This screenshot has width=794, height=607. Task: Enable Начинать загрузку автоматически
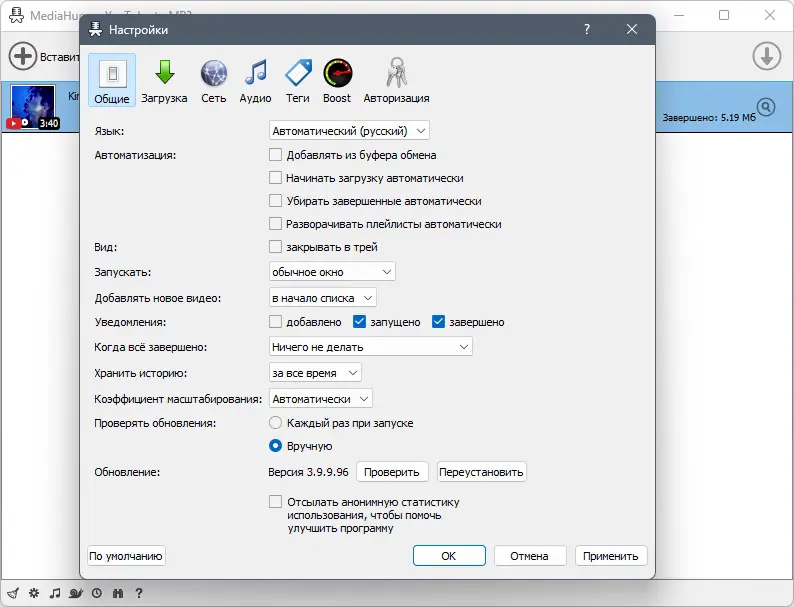coord(275,178)
